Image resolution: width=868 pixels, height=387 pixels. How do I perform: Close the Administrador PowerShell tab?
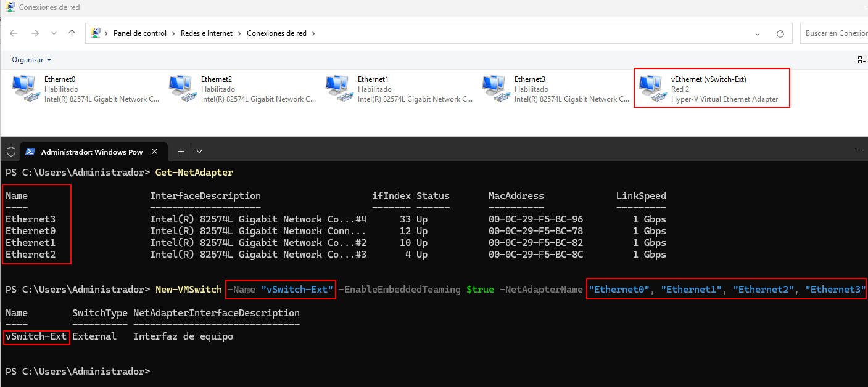click(x=155, y=152)
